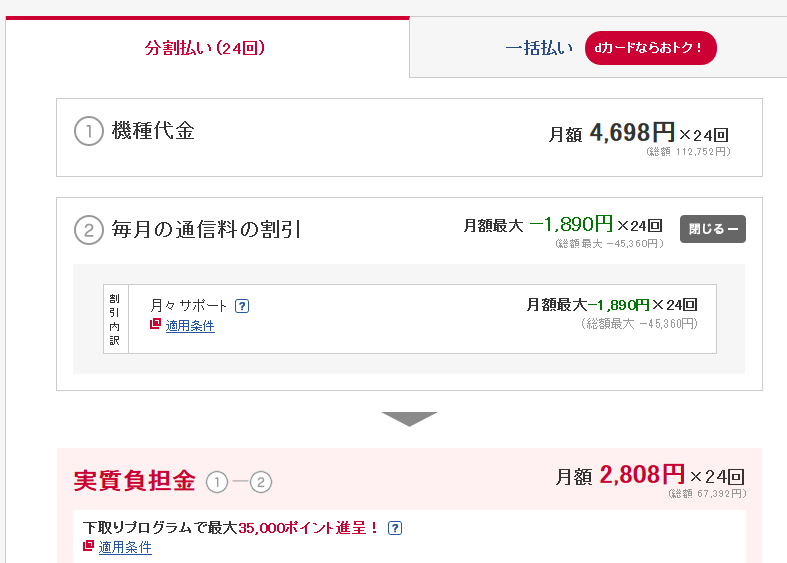
Task: Click circled number 2 beside 毎月の通信料の割引
Action: [x=89, y=230]
